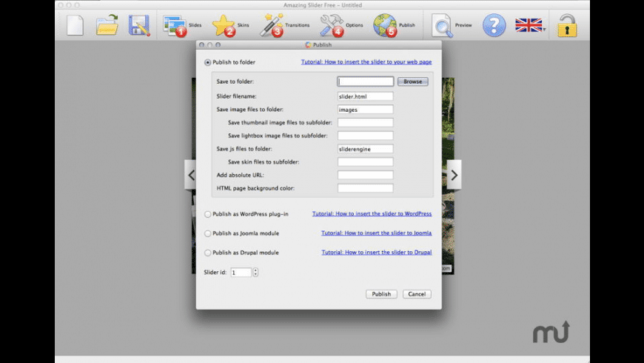Open WordPress insertion tutorial link
Viewport: 644px width, 363px height.
372,213
